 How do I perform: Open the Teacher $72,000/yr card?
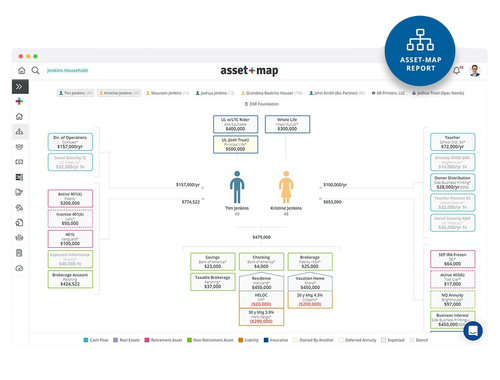click(x=453, y=142)
